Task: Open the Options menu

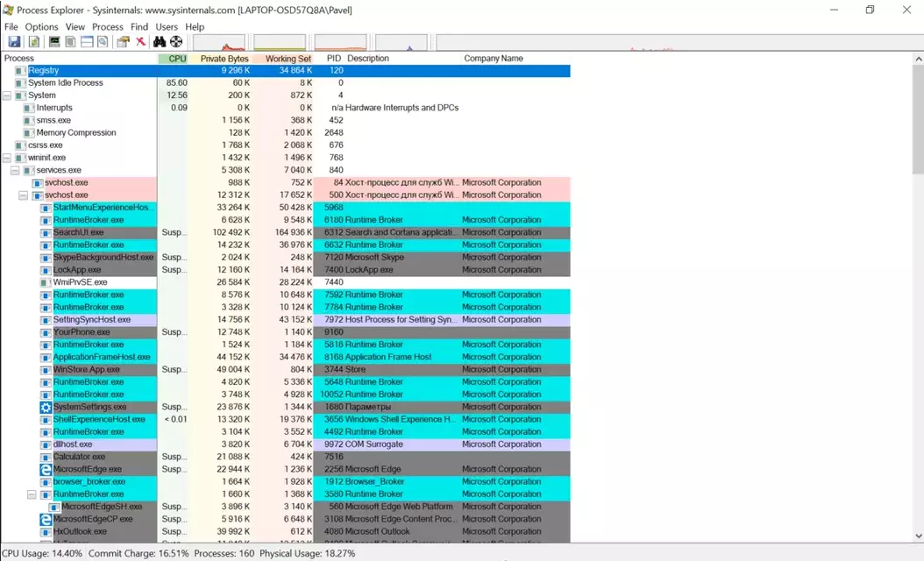Action: coord(41,26)
